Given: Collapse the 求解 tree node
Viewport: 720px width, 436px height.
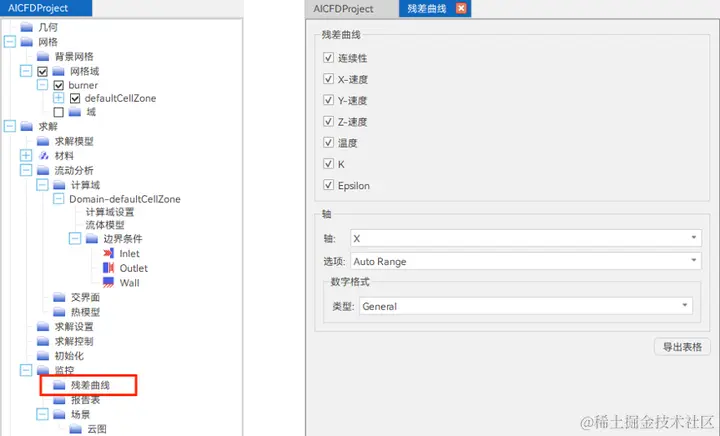Looking at the screenshot, I should pos(10,126).
